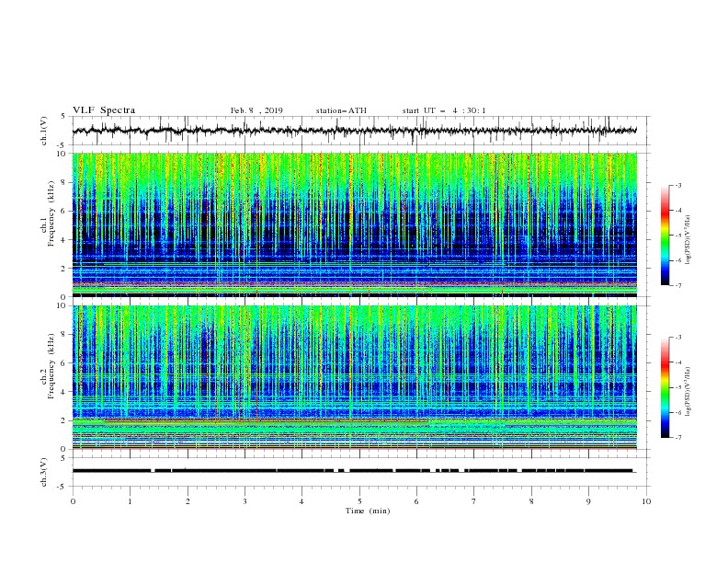
Task: Click time axis tick label "3"
Action: [x=245, y=501]
